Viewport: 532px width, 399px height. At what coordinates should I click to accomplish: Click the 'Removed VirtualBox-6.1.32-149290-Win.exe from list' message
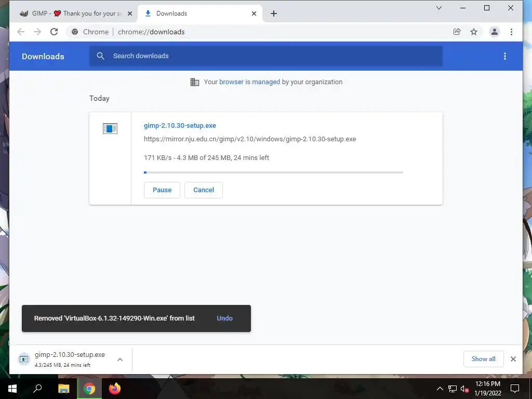pyautogui.click(x=114, y=318)
